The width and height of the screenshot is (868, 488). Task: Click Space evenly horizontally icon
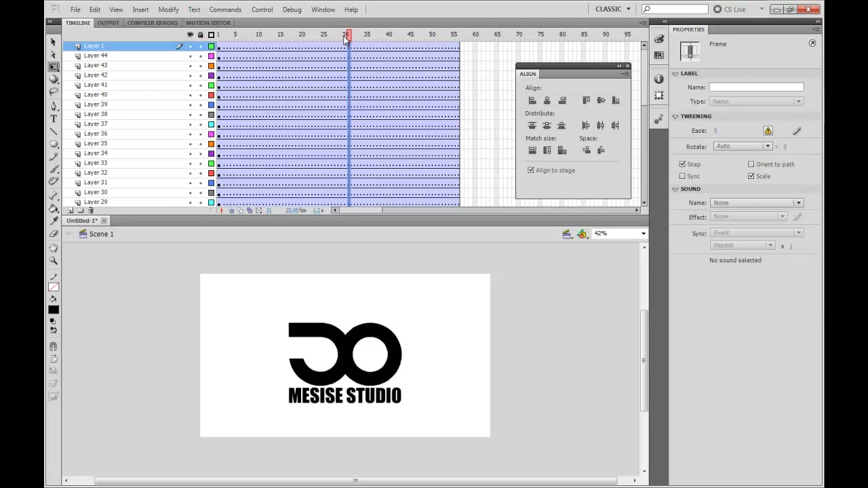601,150
